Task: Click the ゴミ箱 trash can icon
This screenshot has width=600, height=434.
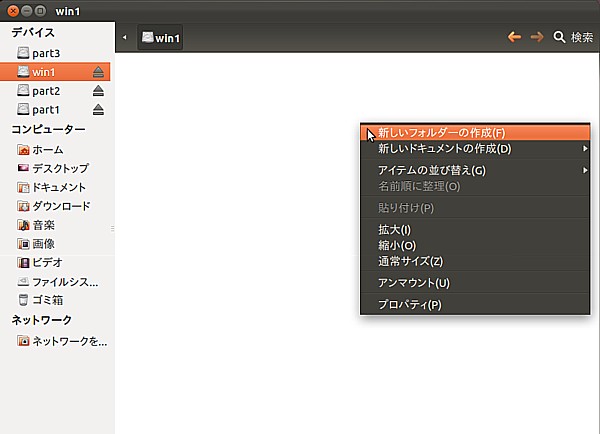Action: pos(23,300)
